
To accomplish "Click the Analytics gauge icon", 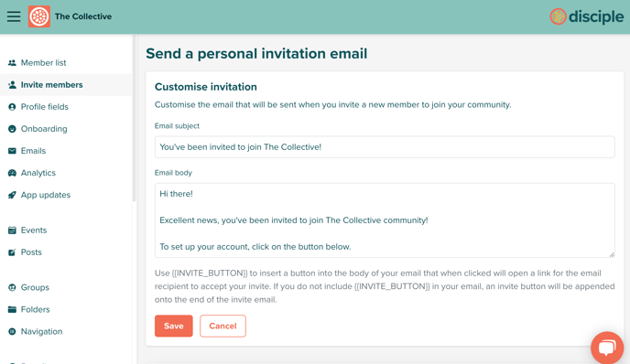I will tap(12, 173).
